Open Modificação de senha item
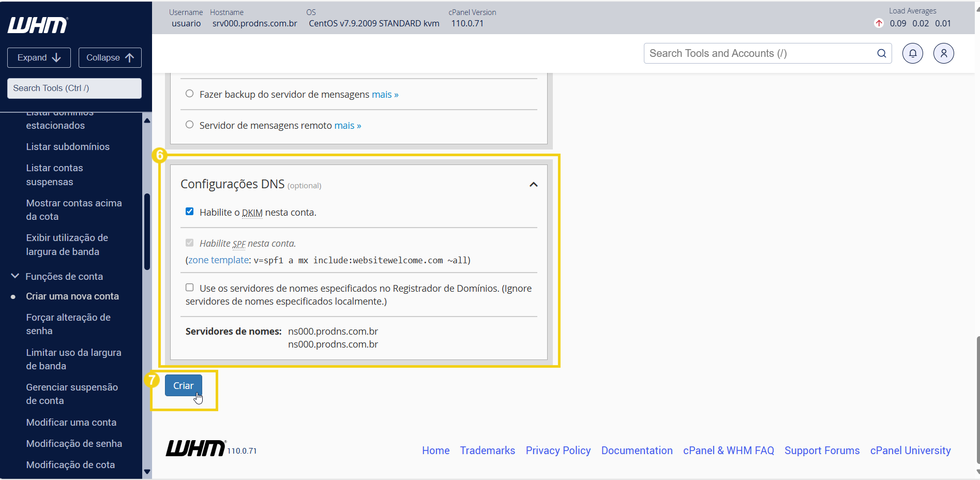 pyautogui.click(x=74, y=444)
